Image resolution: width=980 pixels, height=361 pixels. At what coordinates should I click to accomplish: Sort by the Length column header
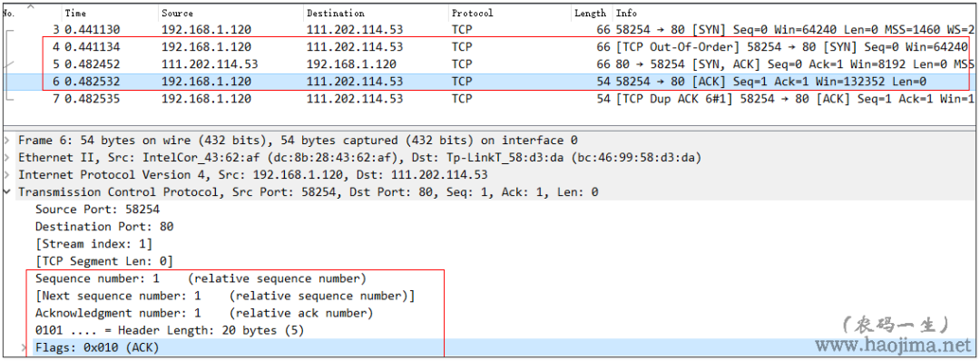(x=591, y=13)
